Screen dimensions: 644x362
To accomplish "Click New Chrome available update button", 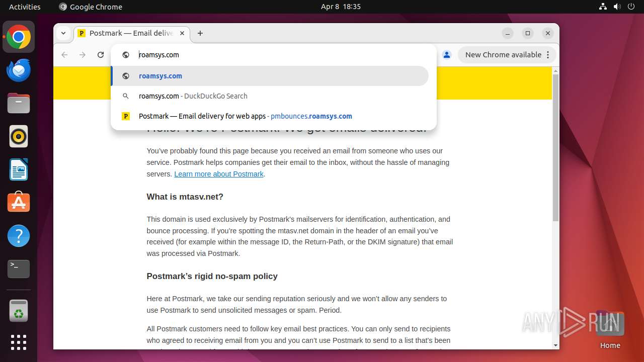I will point(507,55).
